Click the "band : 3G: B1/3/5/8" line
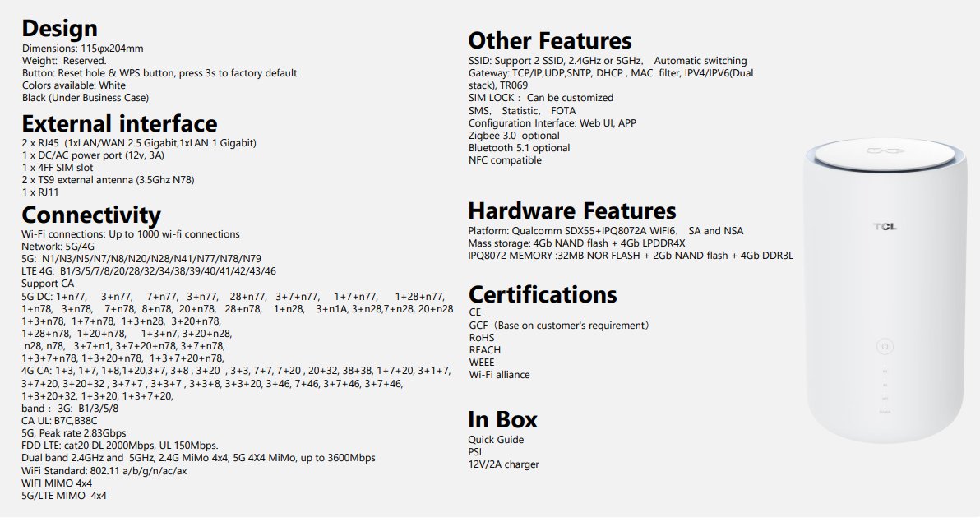The image size is (980, 522). click(x=70, y=409)
